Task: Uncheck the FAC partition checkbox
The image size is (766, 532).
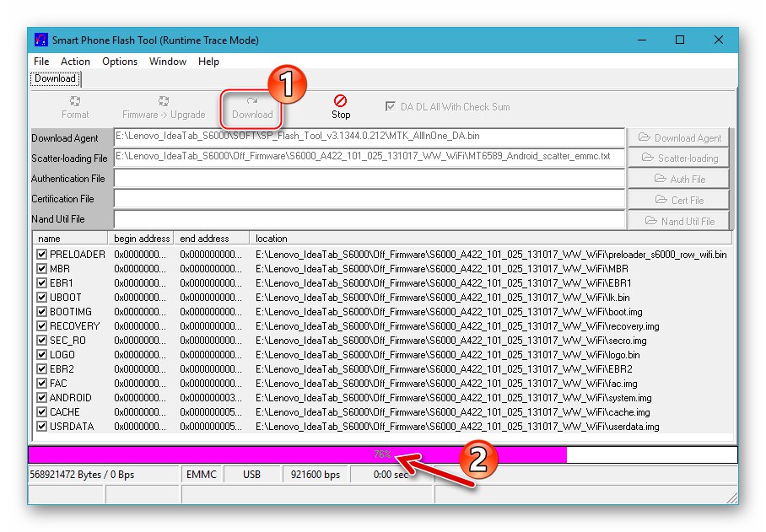Action: point(42,383)
